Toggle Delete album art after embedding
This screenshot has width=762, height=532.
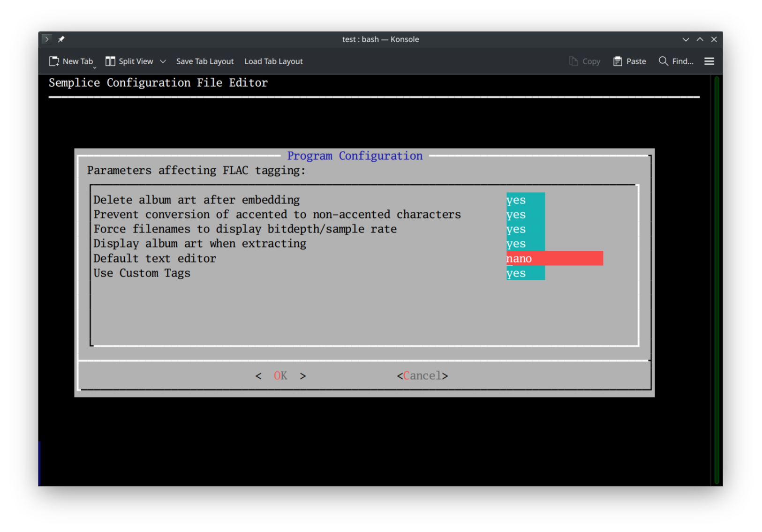[x=525, y=200]
